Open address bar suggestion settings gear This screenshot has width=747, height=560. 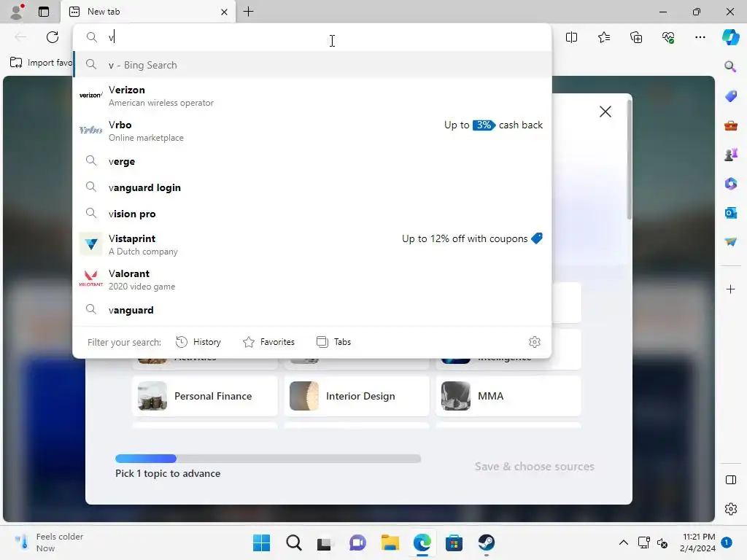tap(535, 342)
